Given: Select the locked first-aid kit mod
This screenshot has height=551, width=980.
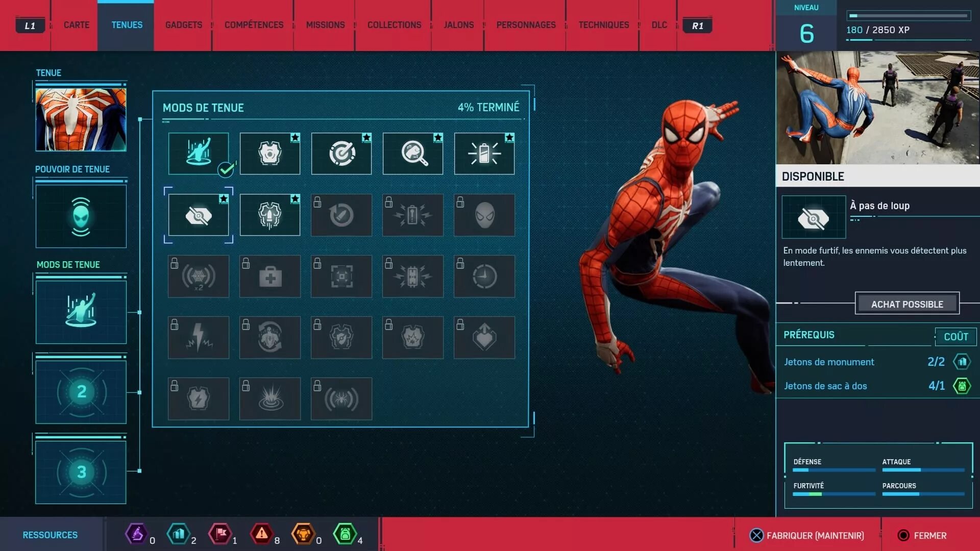Looking at the screenshot, I should [x=269, y=277].
